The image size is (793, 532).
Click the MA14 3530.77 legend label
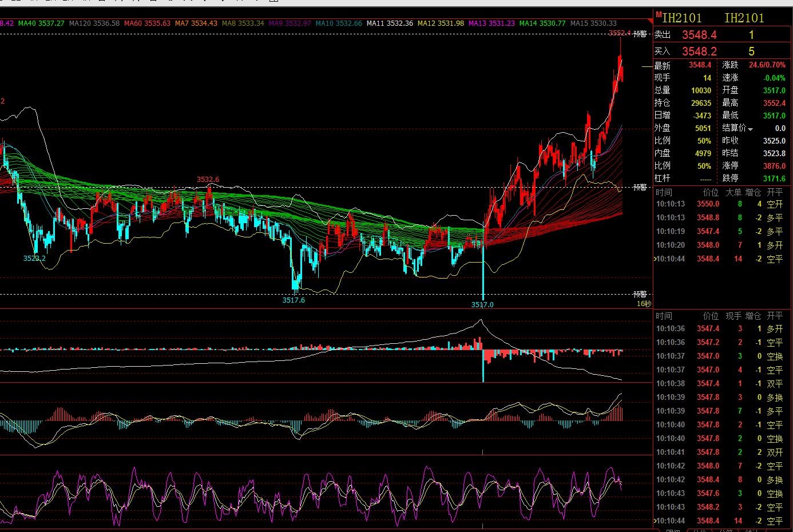(x=542, y=23)
